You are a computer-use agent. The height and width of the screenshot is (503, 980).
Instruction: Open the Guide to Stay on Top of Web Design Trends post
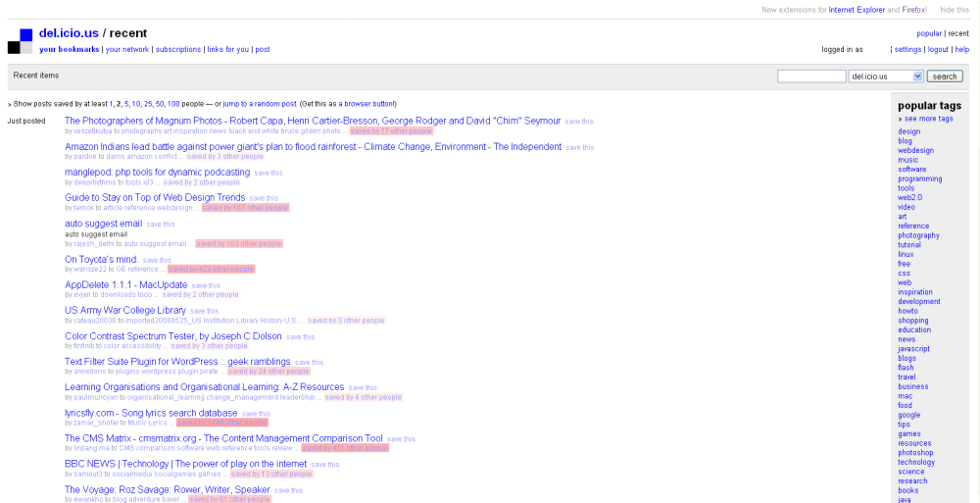tap(155, 198)
